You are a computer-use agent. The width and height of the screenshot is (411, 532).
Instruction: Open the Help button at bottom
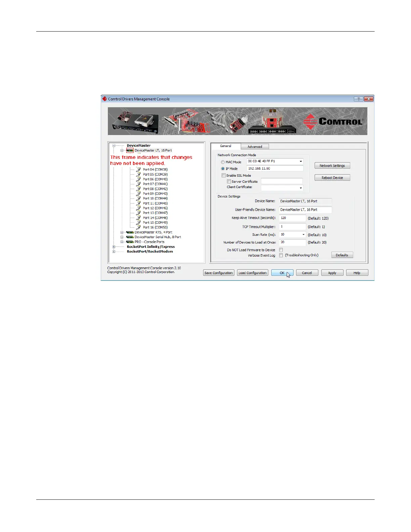357,273
